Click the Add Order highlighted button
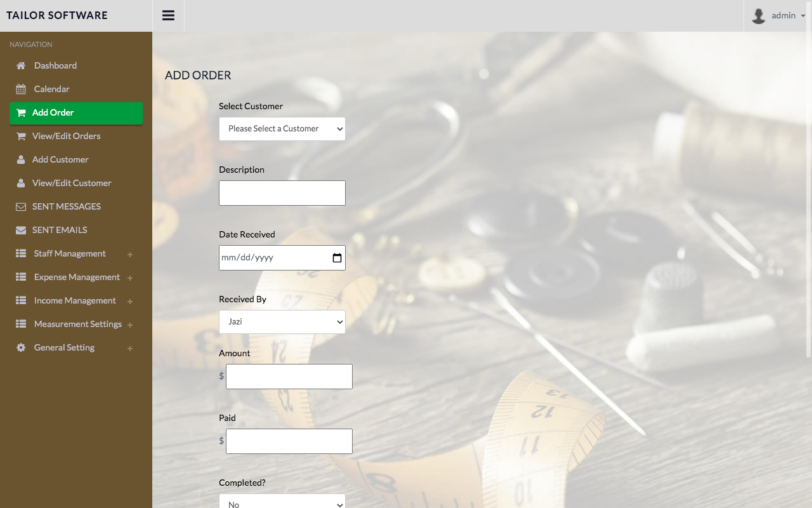This screenshot has width=812, height=508. 76,113
